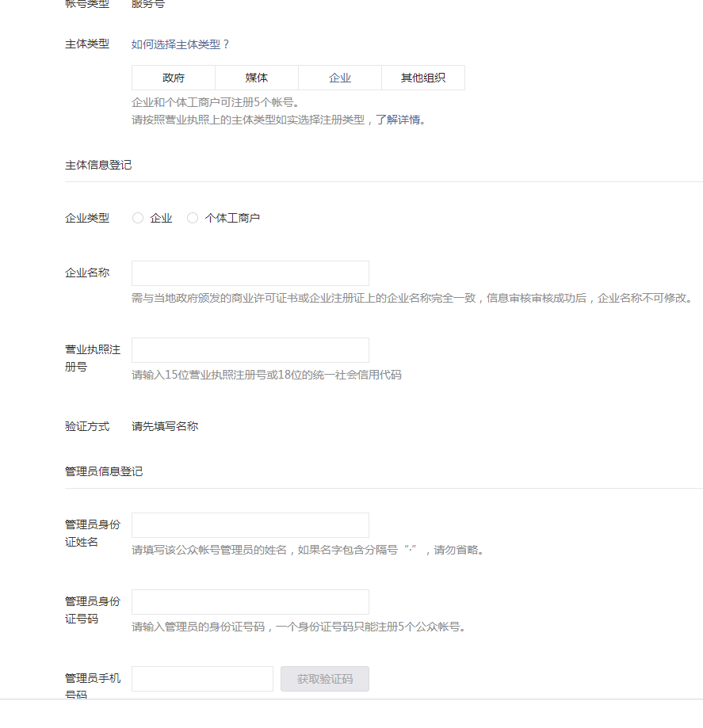The height and width of the screenshot is (728, 703).
Task: Switch to the 政府 subject type tab
Action: 173,77
